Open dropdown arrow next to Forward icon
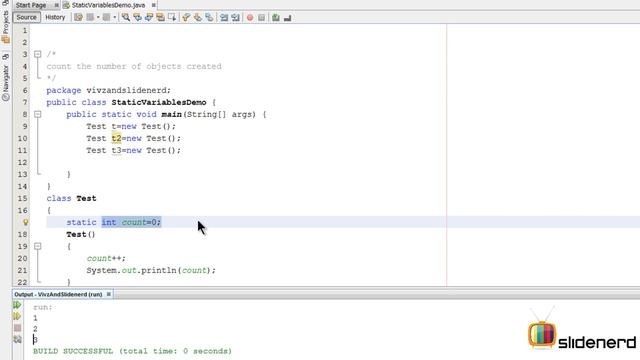 [x=114, y=17]
